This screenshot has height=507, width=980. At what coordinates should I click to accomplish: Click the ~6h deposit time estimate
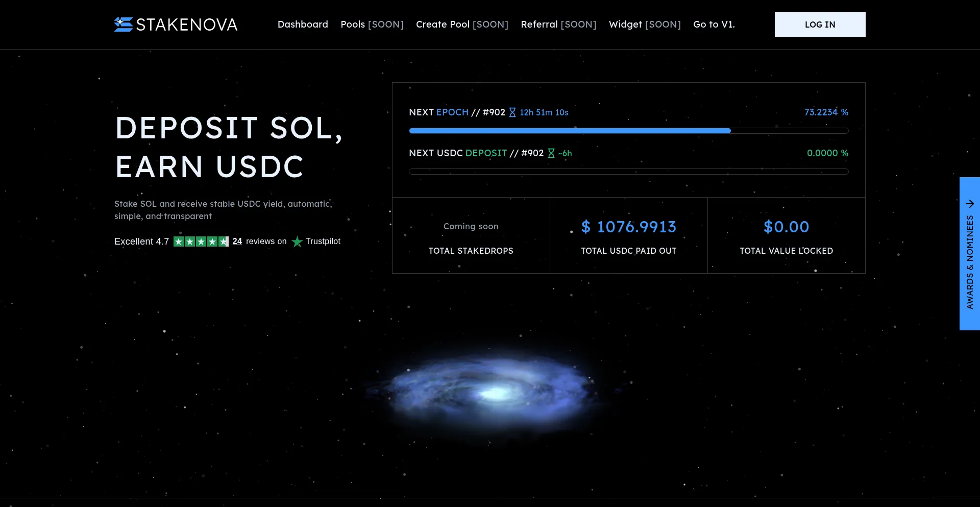(565, 153)
